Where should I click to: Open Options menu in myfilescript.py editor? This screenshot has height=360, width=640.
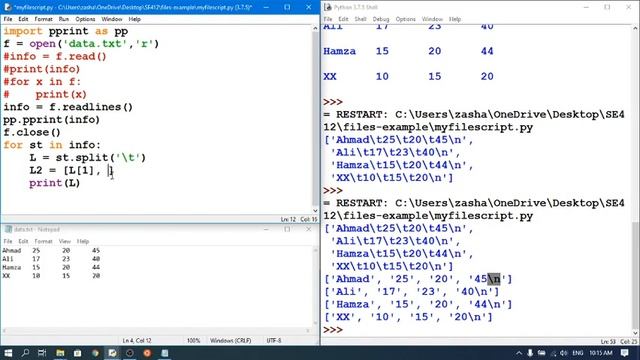tap(85, 19)
